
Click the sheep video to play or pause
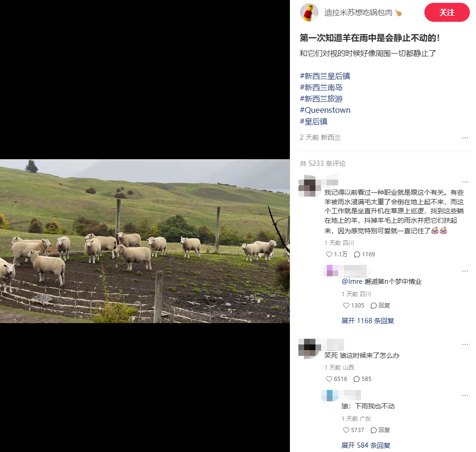click(x=145, y=241)
